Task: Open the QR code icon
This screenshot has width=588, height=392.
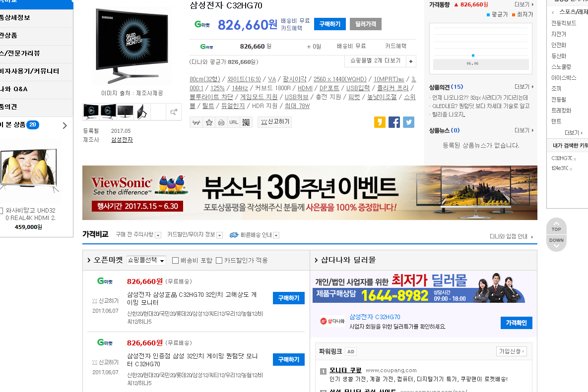Action: coord(246,122)
